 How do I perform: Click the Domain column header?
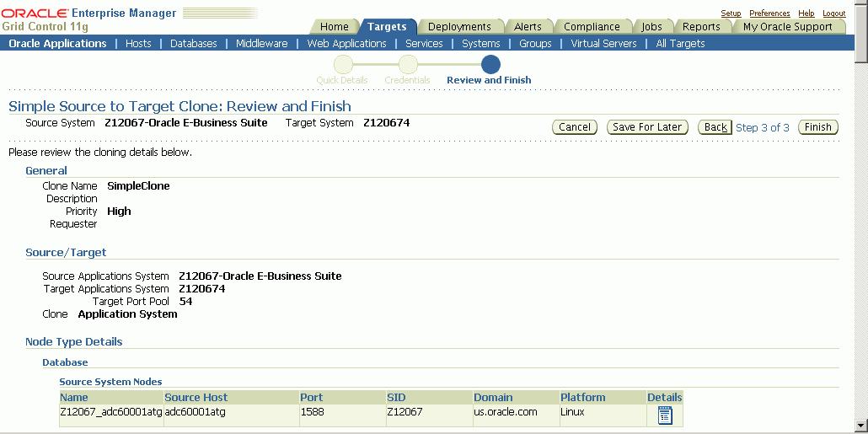[x=516, y=398]
